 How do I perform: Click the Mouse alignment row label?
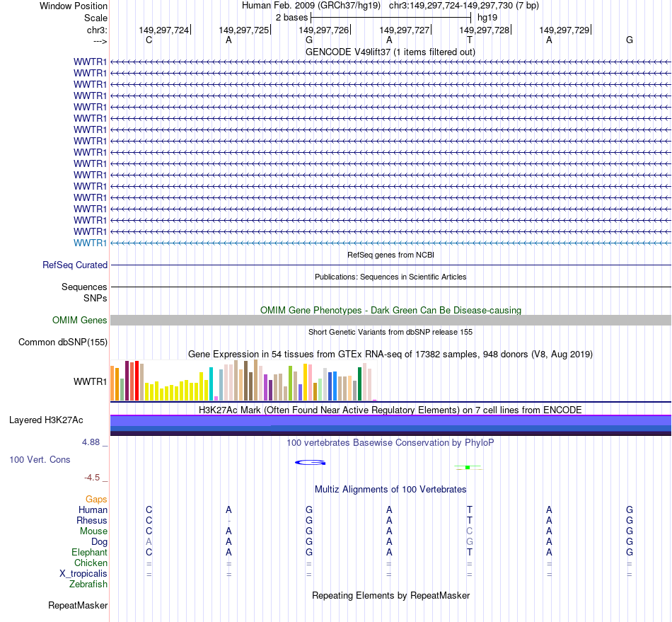click(93, 531)
